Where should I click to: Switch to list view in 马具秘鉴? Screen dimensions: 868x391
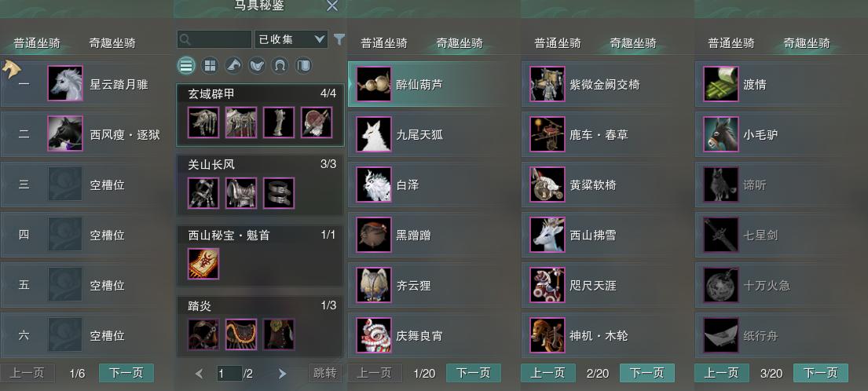pos(186,67)
